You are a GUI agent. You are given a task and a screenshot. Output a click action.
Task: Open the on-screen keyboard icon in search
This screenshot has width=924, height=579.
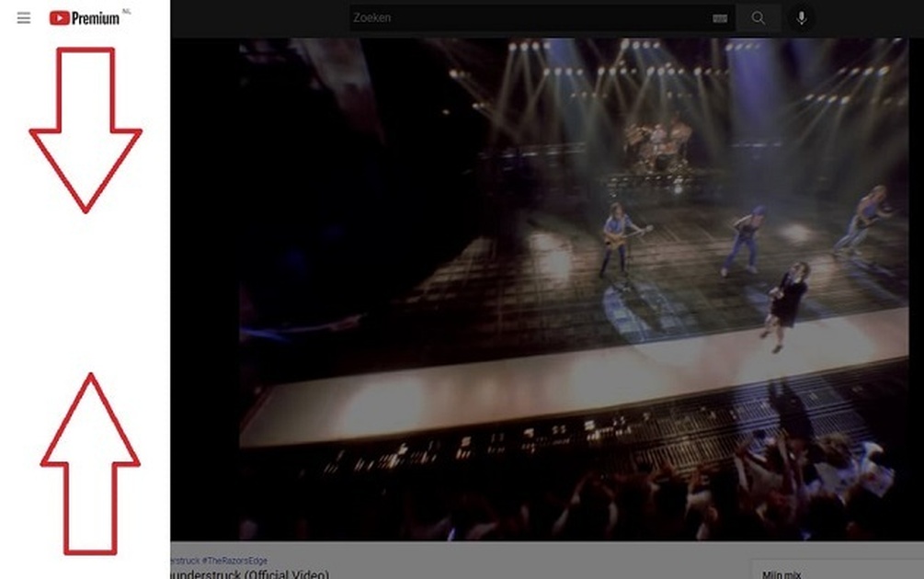720,18
